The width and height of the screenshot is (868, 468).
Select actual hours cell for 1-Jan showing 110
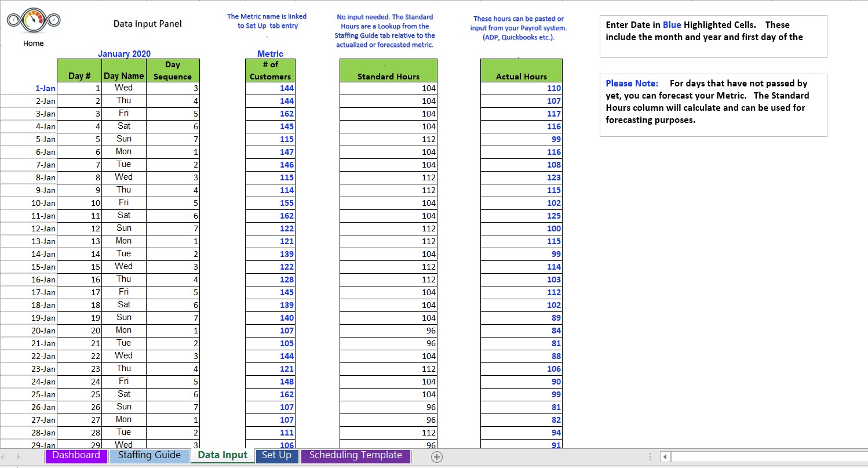(x=521, y=88)
